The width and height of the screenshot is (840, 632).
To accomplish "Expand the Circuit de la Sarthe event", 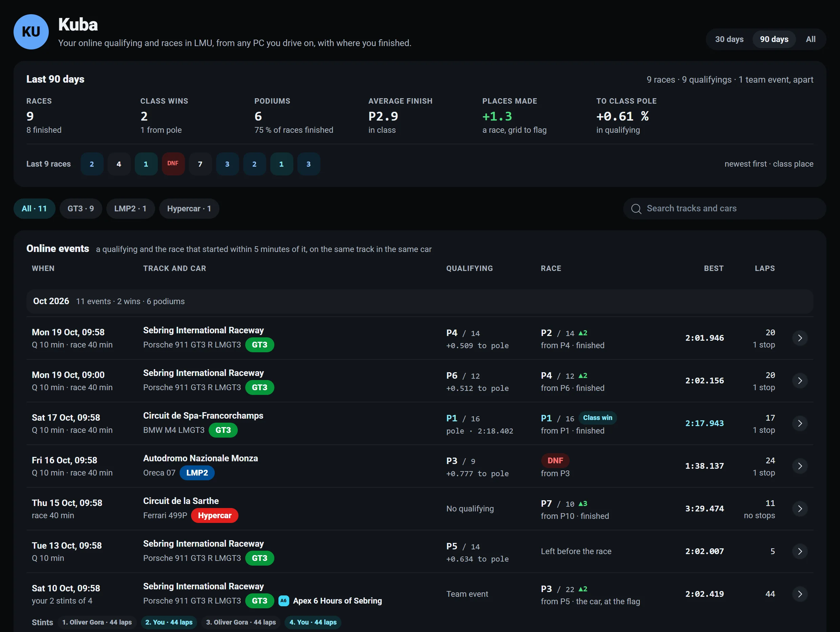I will point(800,509).
